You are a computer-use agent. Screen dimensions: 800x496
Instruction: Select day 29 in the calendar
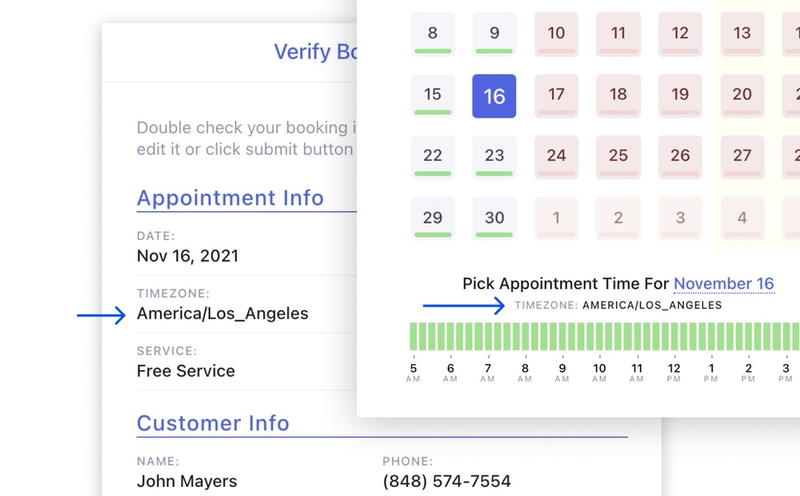coord(432,218)
